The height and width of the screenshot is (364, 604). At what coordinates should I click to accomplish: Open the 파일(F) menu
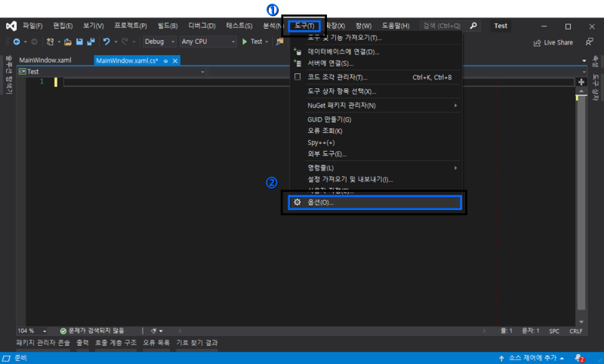32,26
